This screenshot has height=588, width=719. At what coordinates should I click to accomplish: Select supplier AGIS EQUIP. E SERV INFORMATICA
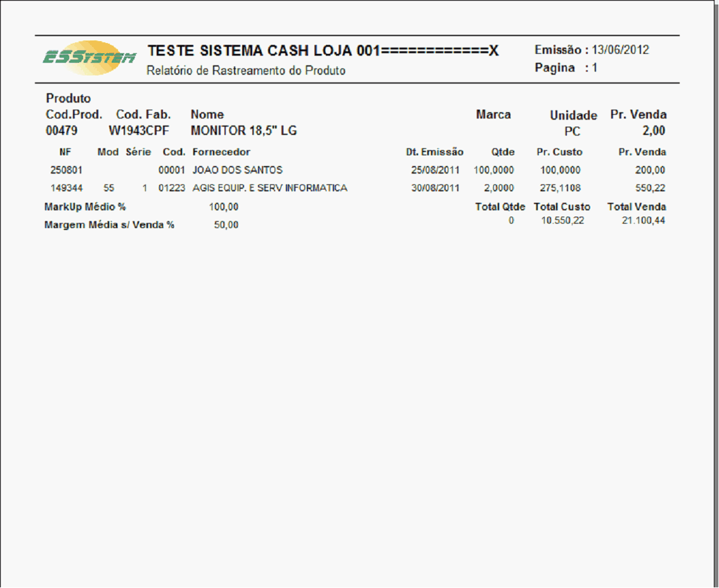point(269,188)
